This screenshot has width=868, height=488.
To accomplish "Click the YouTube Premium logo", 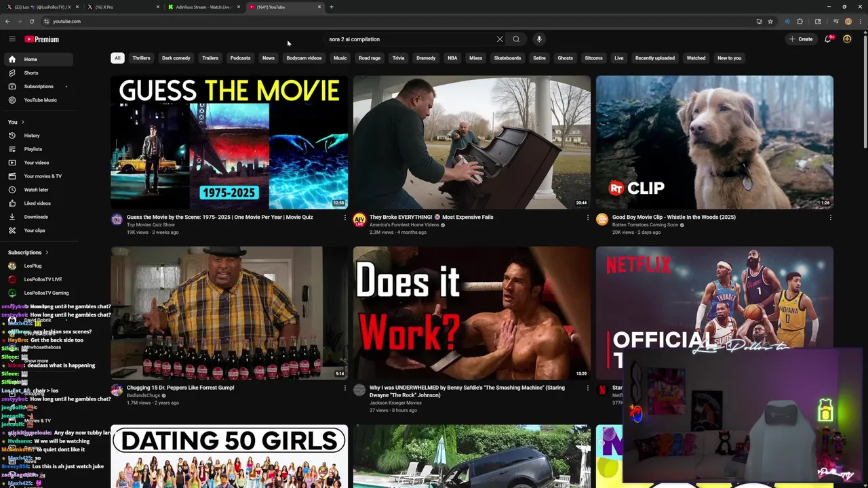I will tap(41, 39).
